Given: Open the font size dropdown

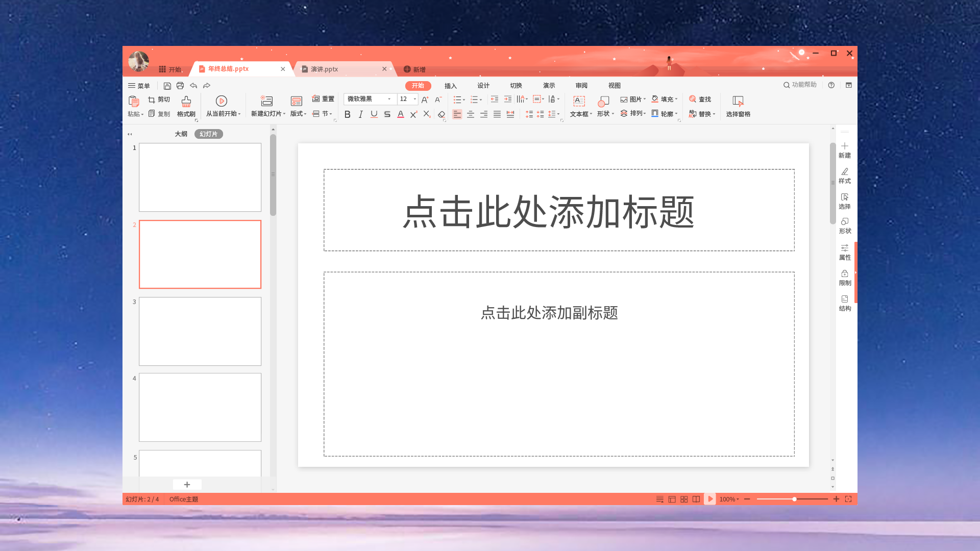Looking at the screenshot, I should 415,99.
